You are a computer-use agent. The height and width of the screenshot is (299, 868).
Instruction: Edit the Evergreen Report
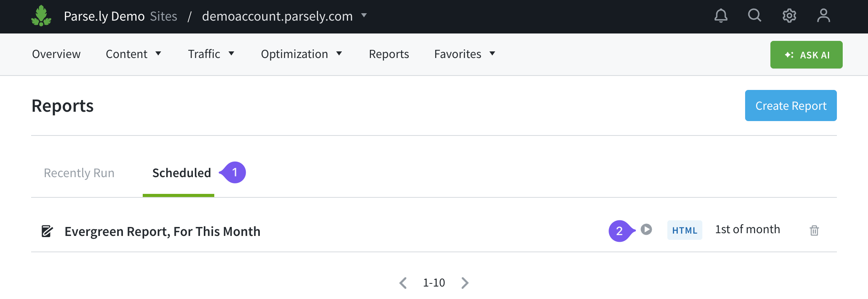[47, 231]
